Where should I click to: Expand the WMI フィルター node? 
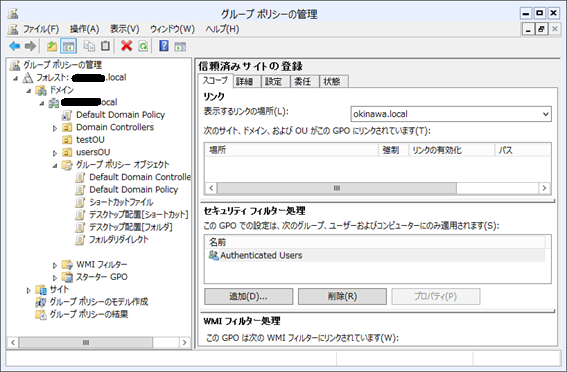55,265
